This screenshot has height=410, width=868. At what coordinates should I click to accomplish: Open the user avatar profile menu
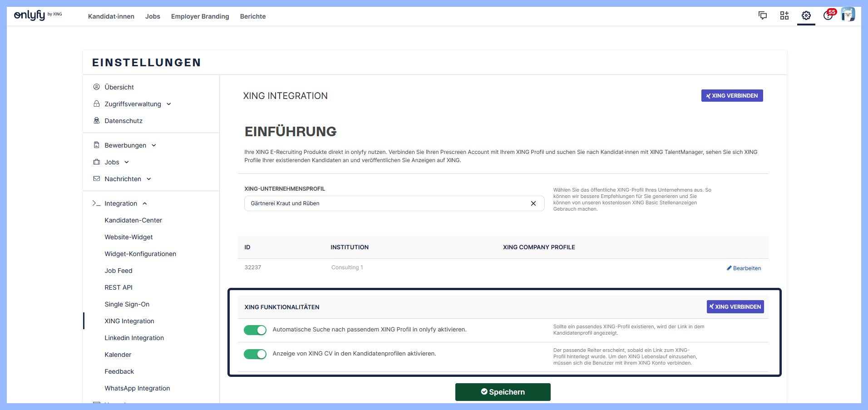click(x=848, y=15)
